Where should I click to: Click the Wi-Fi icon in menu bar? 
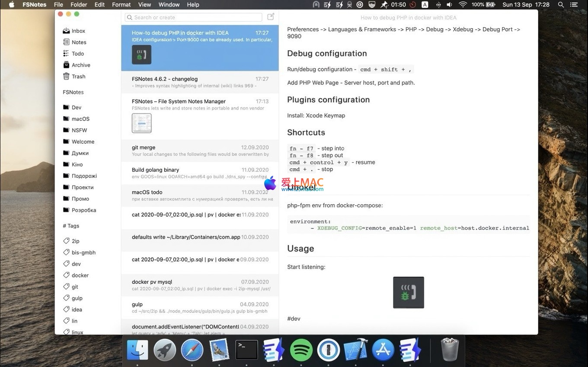click(x=463, y=5)
